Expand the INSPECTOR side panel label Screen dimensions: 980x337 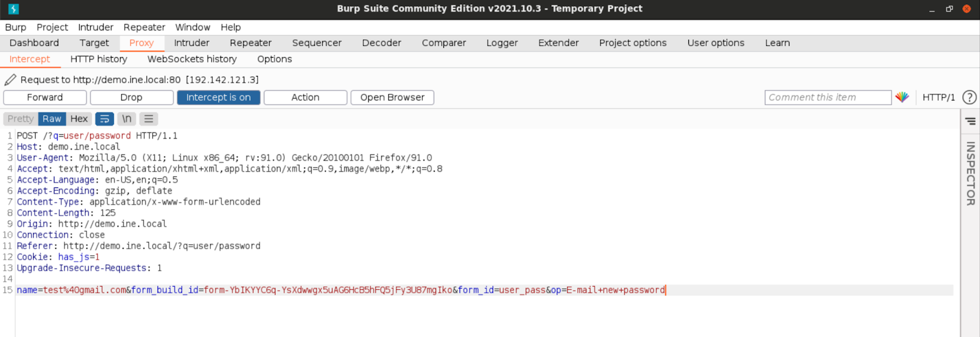(970, 173)
